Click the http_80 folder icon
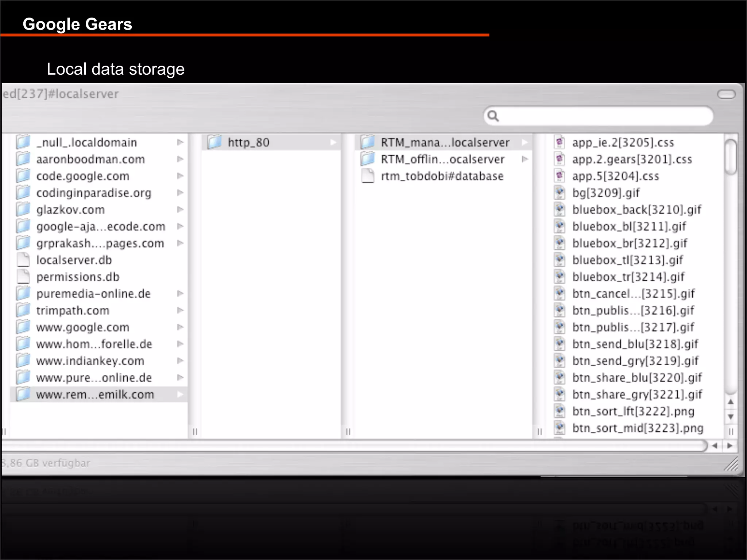This screenshot has width=747, height=560. coord(215,142)
